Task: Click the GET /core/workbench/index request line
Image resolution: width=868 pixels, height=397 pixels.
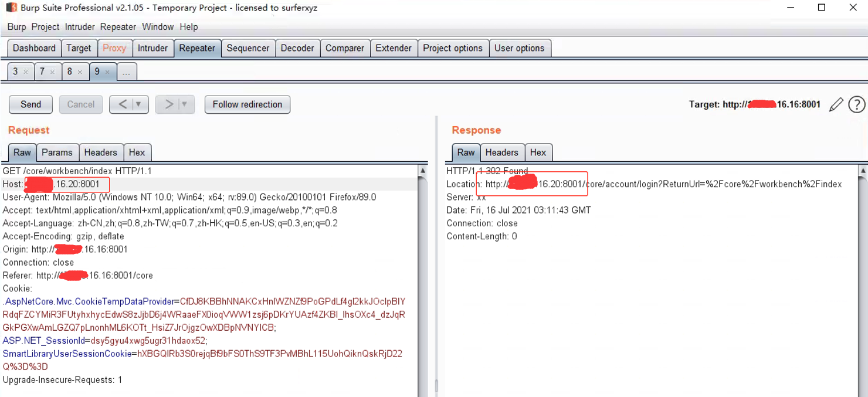Action: coord(77,171)
